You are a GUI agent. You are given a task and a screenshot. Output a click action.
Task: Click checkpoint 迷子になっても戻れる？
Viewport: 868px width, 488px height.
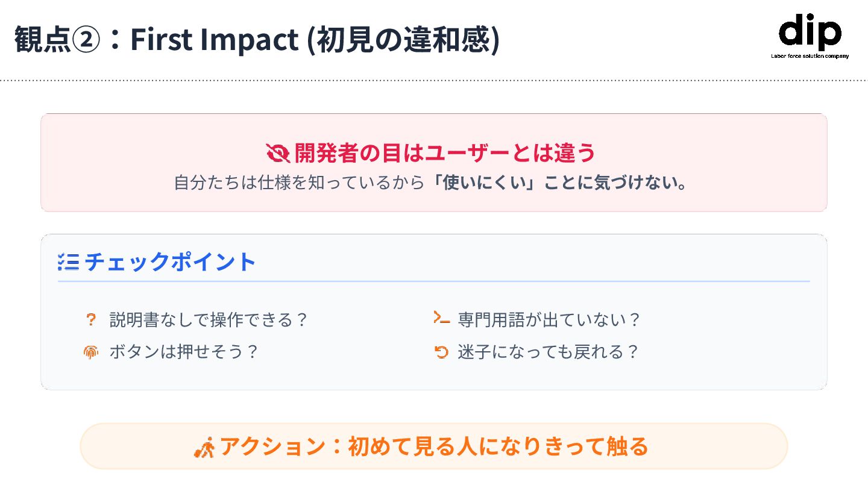point(547,352)
